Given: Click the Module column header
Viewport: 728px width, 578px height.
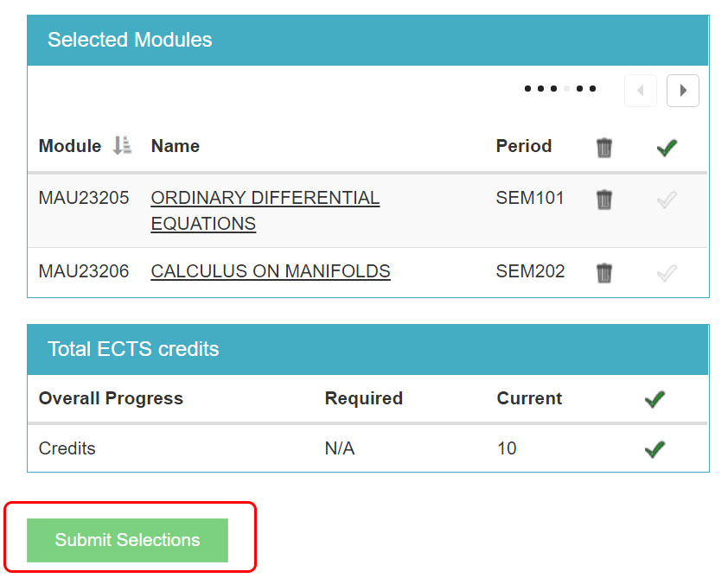Looking at the screenshot, I should coord(70,146).
